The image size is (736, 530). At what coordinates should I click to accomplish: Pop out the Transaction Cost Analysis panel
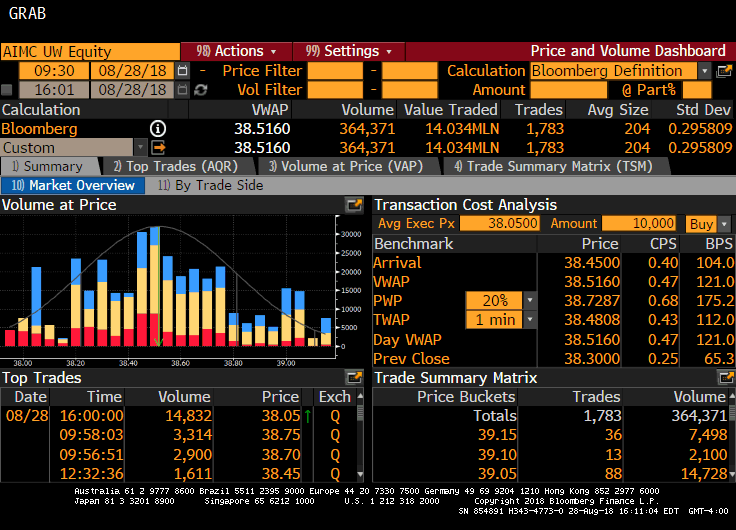click(x=725, y=205)
